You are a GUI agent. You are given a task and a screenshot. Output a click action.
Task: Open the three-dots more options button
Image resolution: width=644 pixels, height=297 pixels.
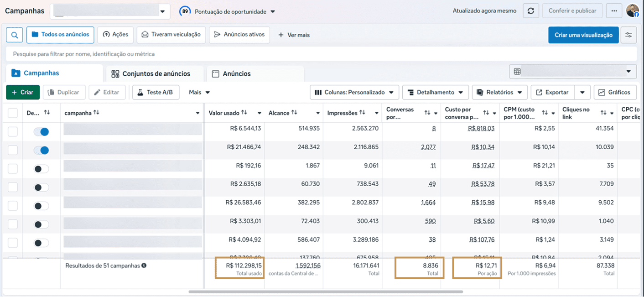[614, 11]
